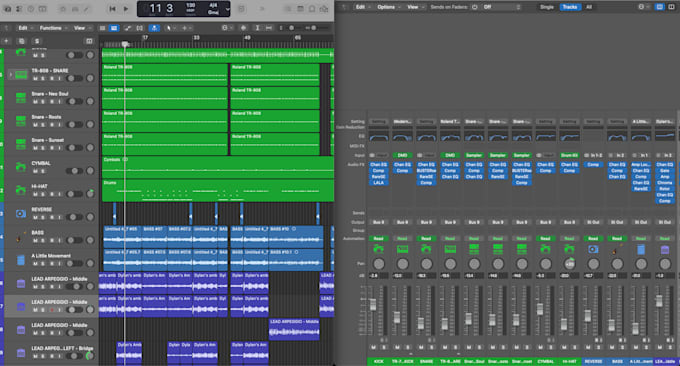Click the CYMBAL track drum kit icon
Viewport: 680px width, 366px height.
[x=20, y=167]
